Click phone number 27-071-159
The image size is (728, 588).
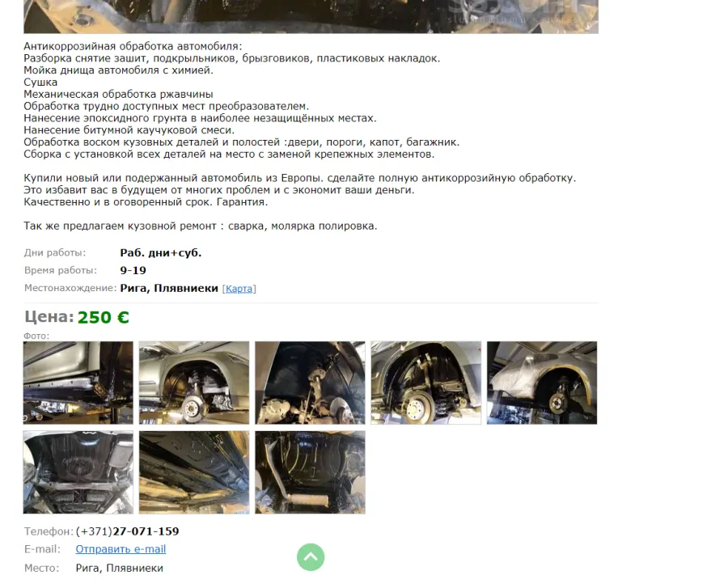146,531
